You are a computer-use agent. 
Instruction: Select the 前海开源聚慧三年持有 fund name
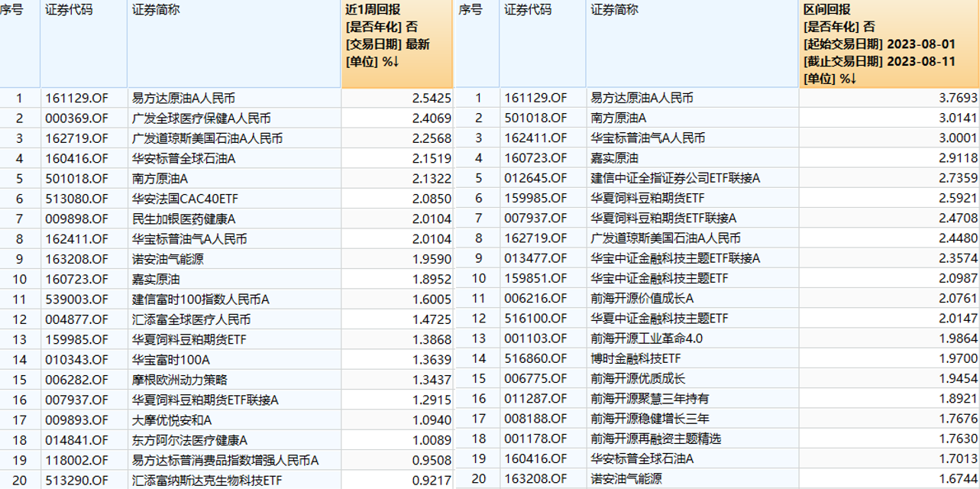tap(649, 398)
